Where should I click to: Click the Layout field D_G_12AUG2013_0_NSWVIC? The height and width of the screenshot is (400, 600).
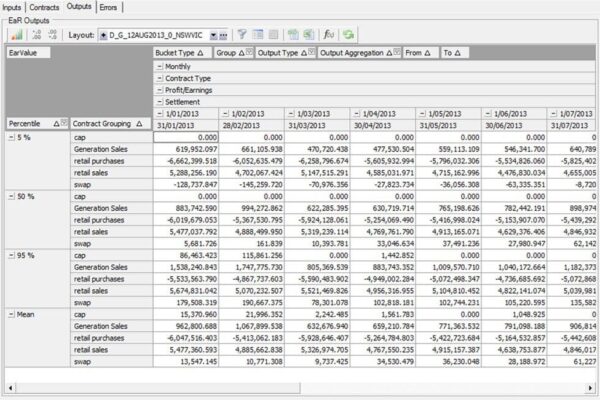[158, 36]
